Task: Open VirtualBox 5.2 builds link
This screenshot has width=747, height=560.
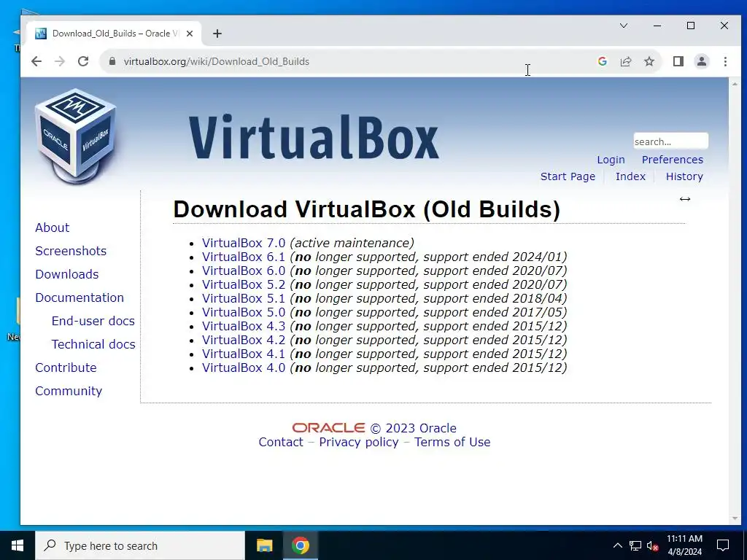Action: click(x=244, y=284)
